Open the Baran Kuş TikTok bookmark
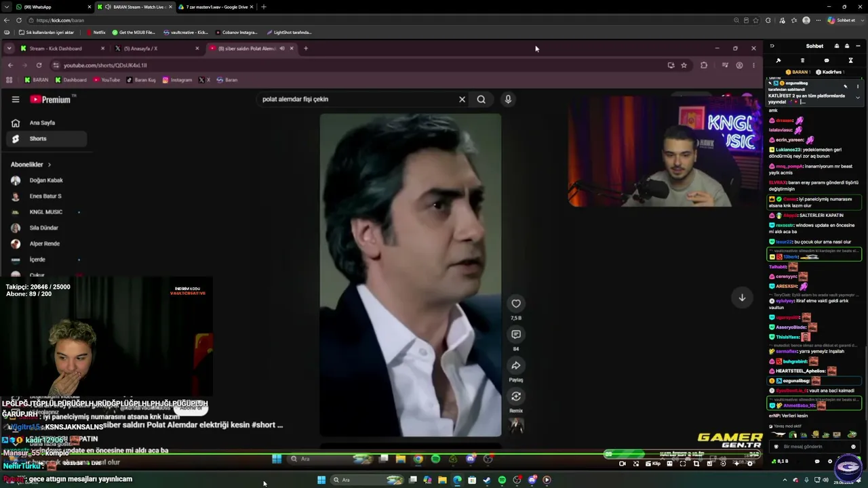This screenshot has width=868, height=488. 141,80
